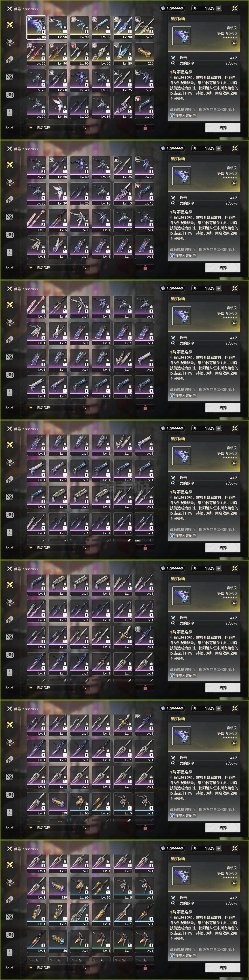Click the weapon list scrollbar in topmost screenshot
The width and height of the screenshot is (249, 980).
pyautogui.click(x=158, y=22)
